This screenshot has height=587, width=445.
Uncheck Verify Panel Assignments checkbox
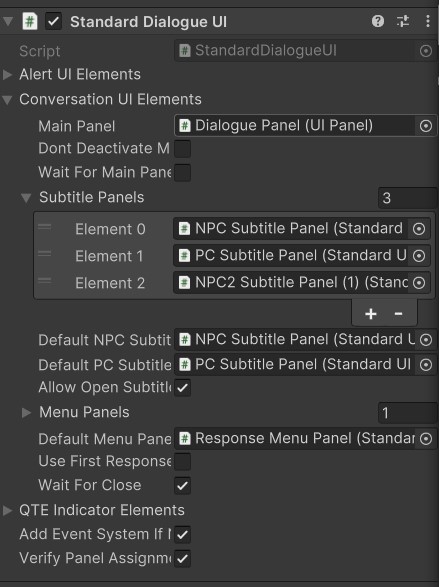[x=182, y=559]
